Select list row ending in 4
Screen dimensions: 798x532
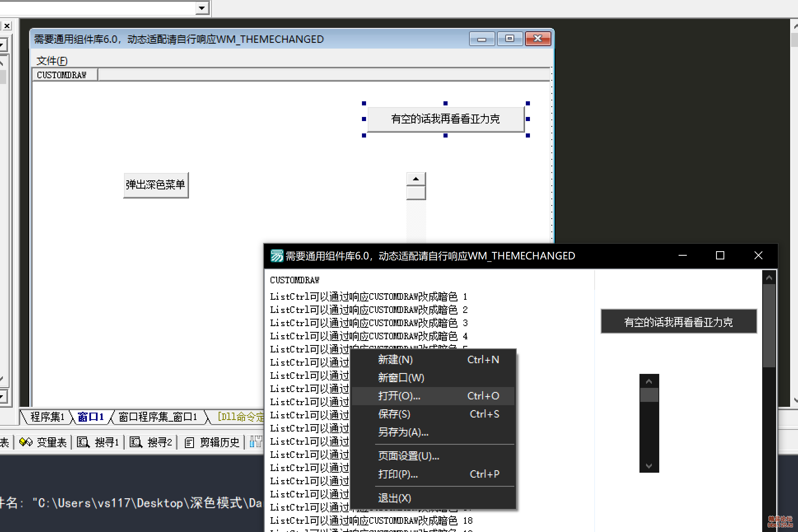(x=369, y=336)
